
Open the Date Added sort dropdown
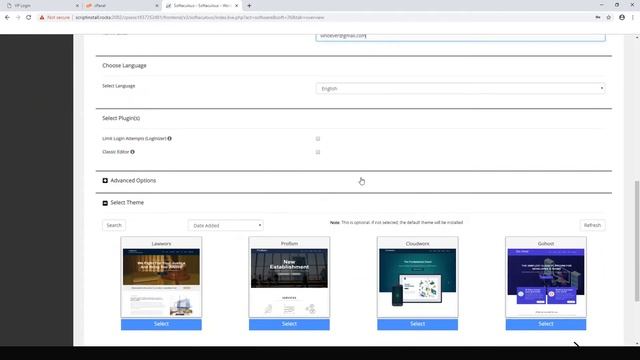(x=225, y=225)
